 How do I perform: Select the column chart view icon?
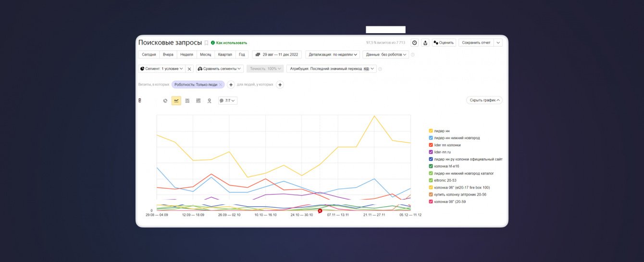pyautogui.click(x=198, y=101)
